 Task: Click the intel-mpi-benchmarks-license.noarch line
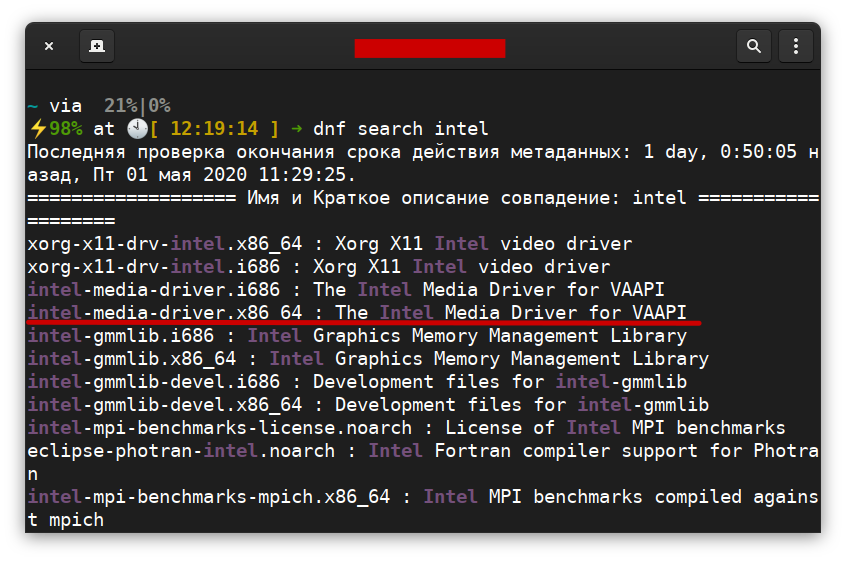click(x=406, y=428)
